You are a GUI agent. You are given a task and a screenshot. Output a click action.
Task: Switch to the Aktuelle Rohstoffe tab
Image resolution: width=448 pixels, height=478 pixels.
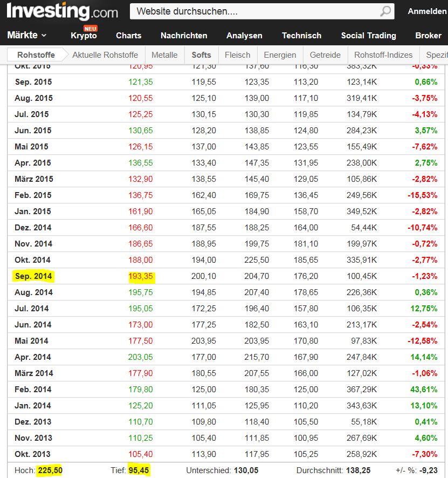coord(105,54)
